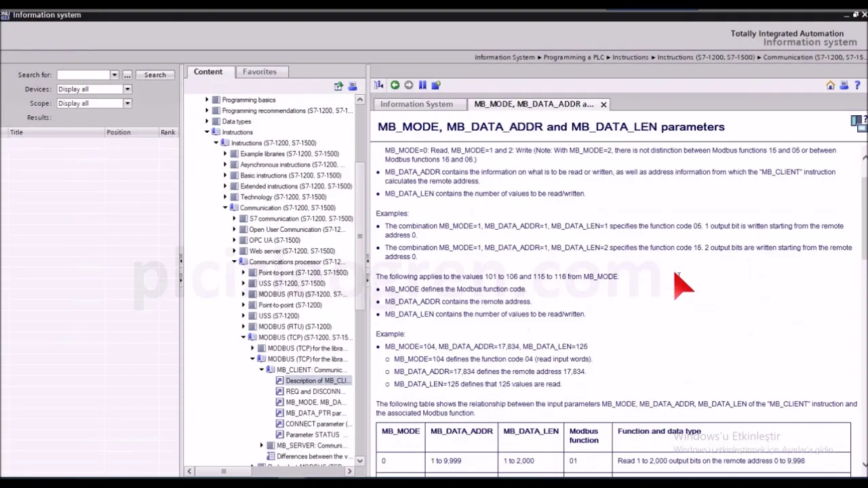Open the search history dropdown arrow
Viewport: 868px width, 488px height.
(114, 75)
